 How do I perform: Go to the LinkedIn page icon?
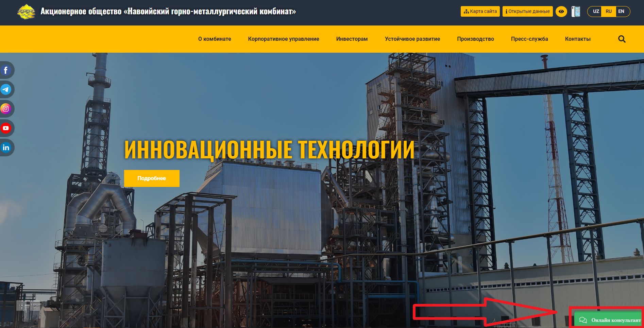click(x=6, y=148)
